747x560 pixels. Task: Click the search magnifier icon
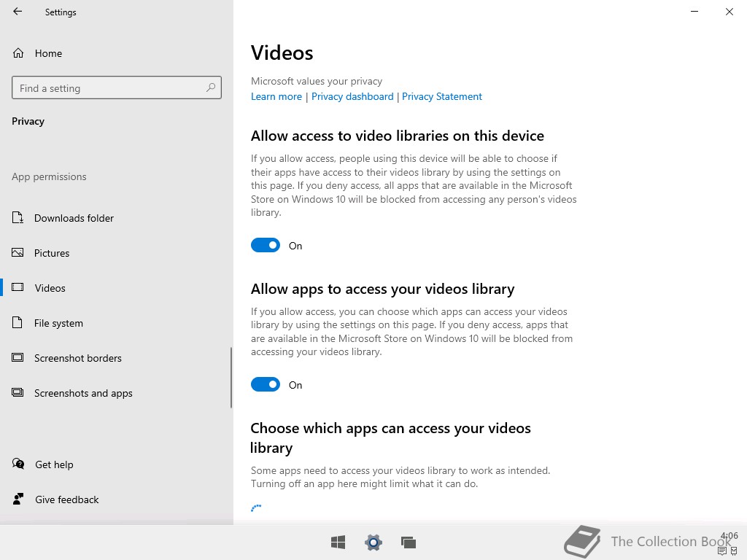[x=211, y=87]
